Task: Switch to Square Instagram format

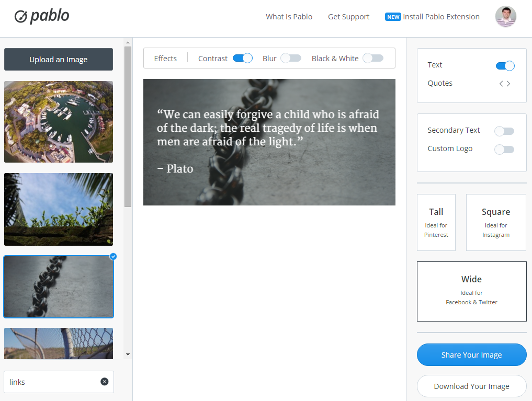Action: (x=495, y=222)
